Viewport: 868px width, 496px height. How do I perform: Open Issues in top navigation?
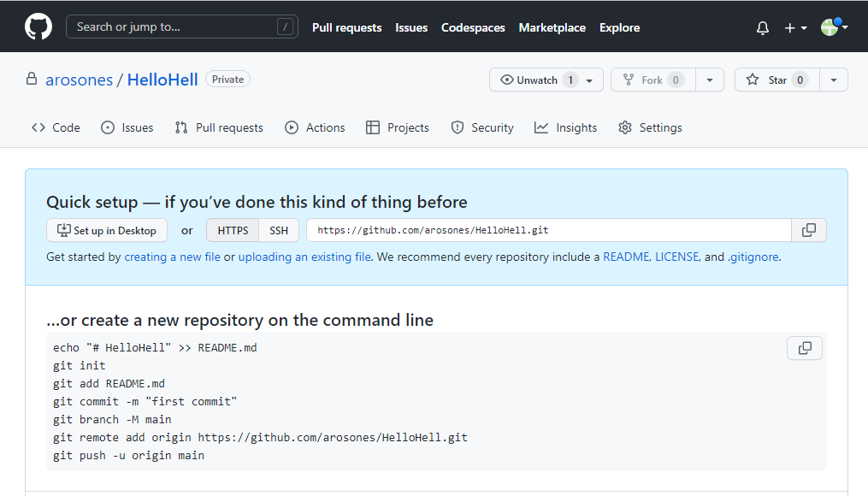411,27
